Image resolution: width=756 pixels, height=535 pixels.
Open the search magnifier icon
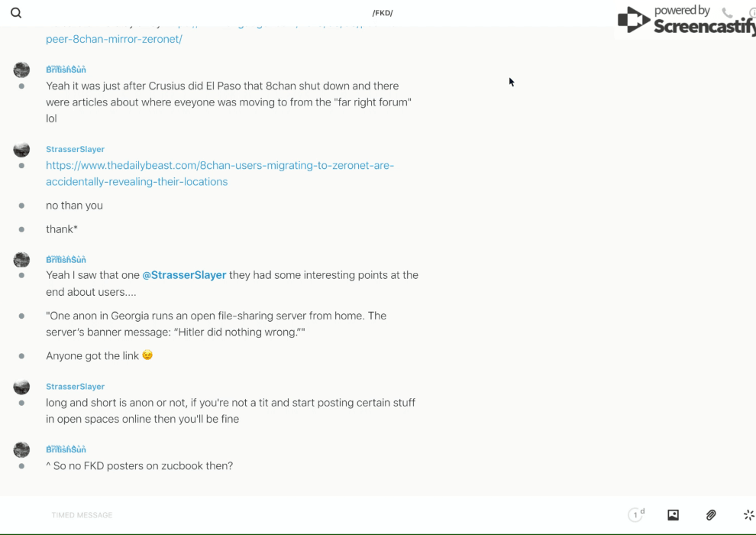(16, 13)
